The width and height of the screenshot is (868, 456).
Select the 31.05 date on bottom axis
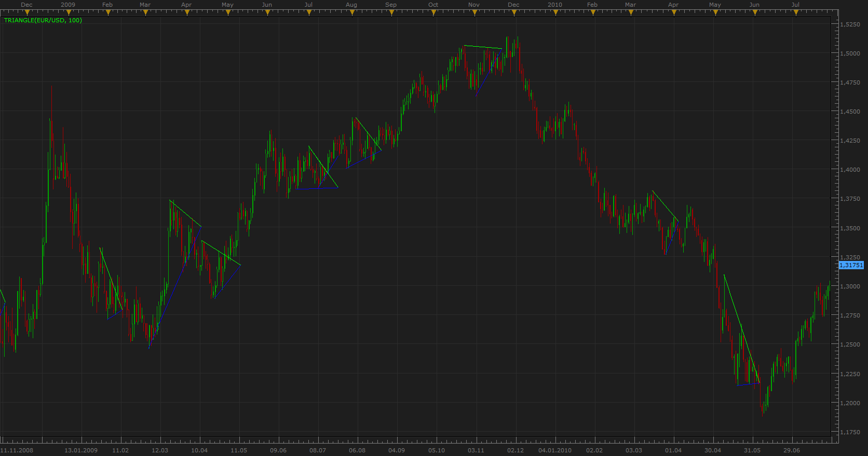(x=752, y=450)
